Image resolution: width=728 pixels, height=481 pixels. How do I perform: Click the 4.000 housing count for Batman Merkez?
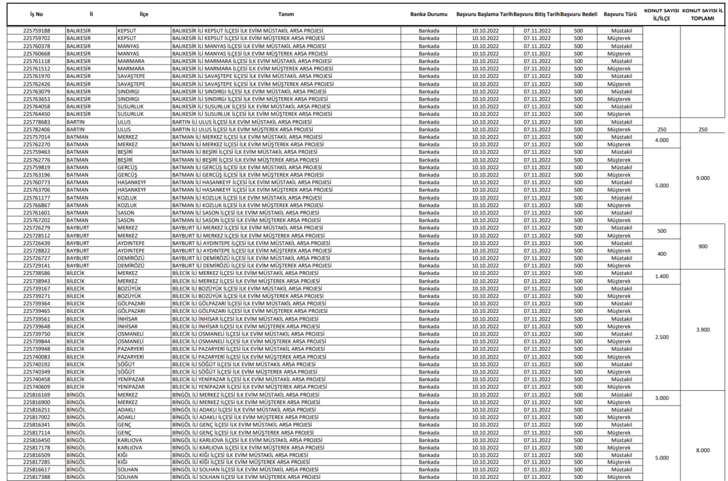pyautogui.click(x=662, y=140)
